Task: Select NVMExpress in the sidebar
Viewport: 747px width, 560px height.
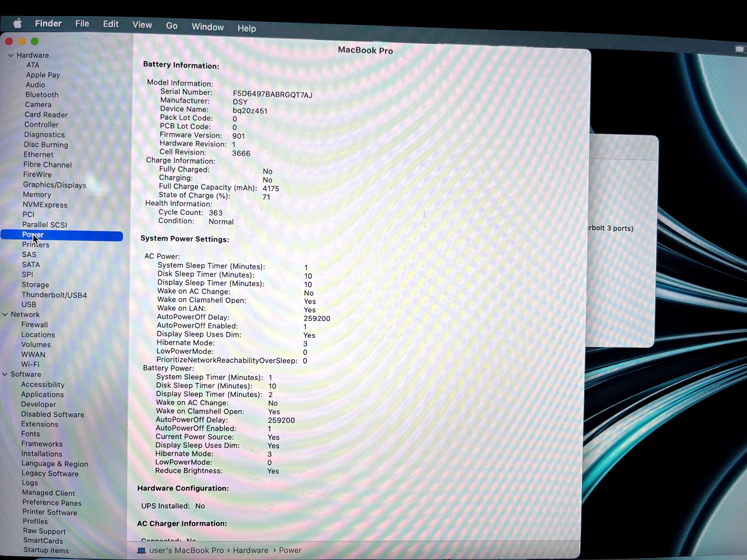Action: (45, 205)
